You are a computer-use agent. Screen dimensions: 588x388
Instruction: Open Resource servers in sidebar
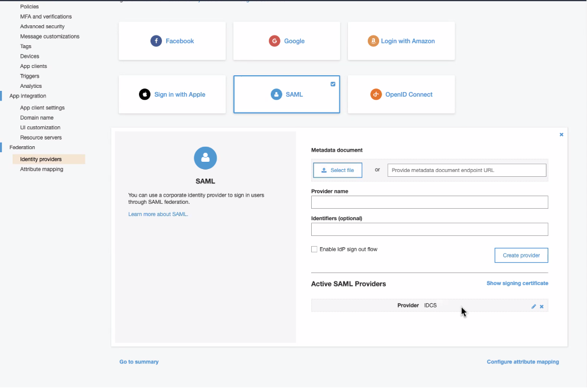pyautogui.click(x=41, y=138)
